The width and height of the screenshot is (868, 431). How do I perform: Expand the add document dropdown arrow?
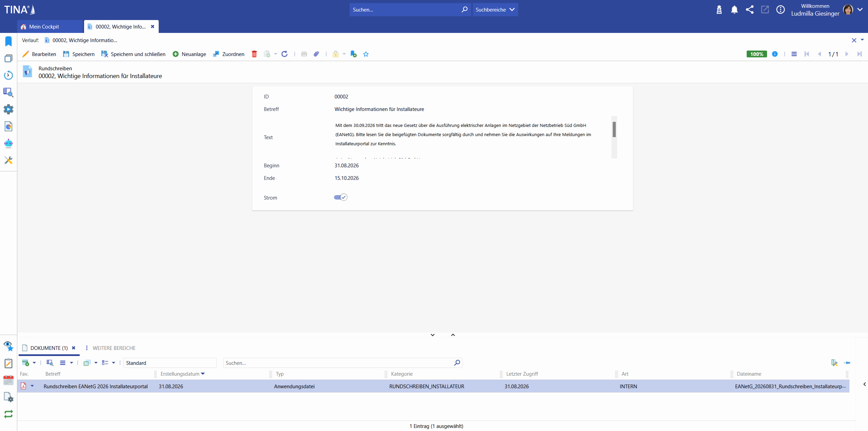34,363
